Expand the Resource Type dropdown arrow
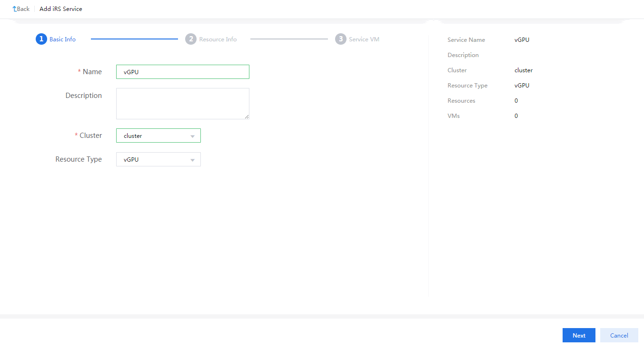The height and width of the screenshot is (349, 644). pos(193,160)
